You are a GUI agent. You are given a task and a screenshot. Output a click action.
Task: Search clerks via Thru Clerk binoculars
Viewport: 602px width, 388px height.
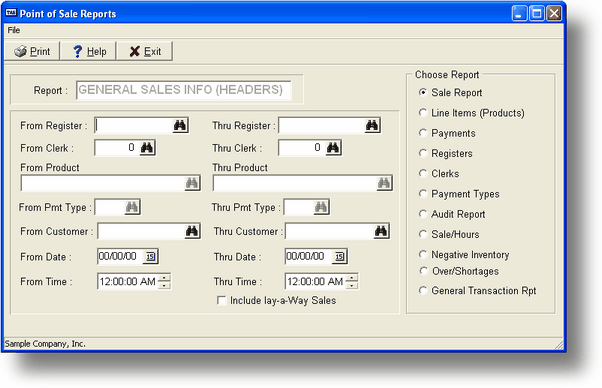[x=332, y=148]
